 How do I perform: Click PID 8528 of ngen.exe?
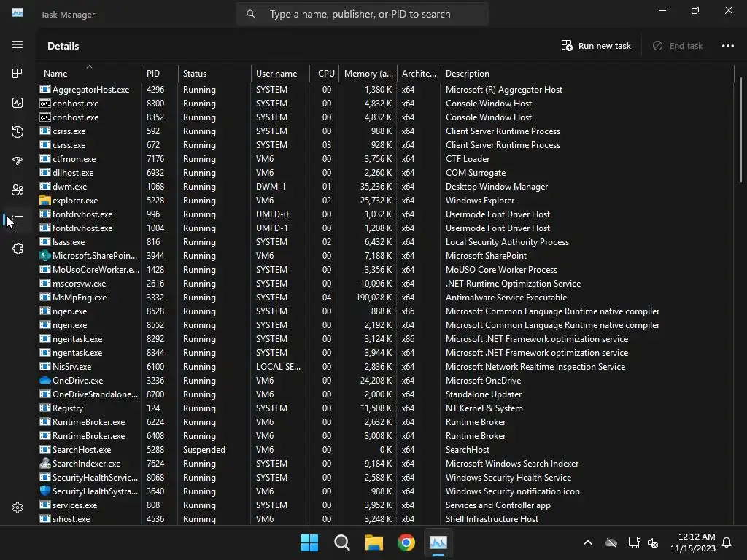pyautogui.click(x=155, y=311)
